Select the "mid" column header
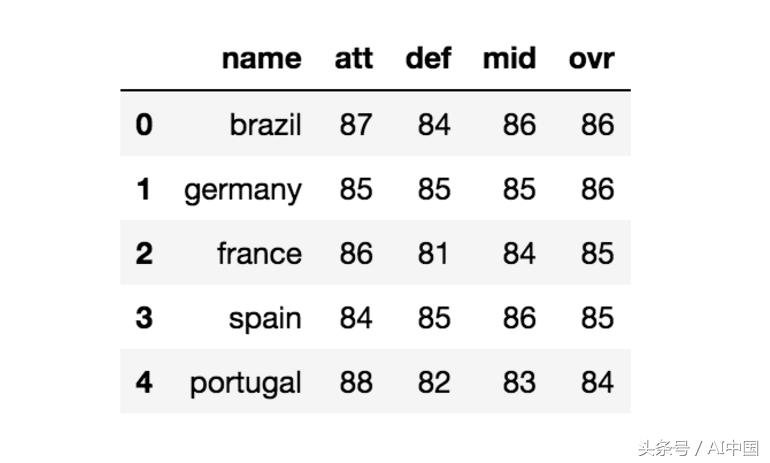Screen dimensions: 770x463 tap(509, 58)
